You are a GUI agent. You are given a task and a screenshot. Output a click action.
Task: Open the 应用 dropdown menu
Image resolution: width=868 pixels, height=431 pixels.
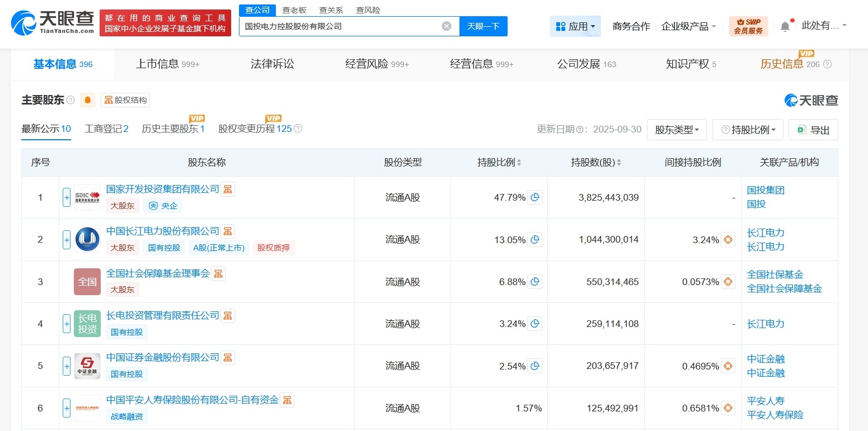click(x=575, y=26)
